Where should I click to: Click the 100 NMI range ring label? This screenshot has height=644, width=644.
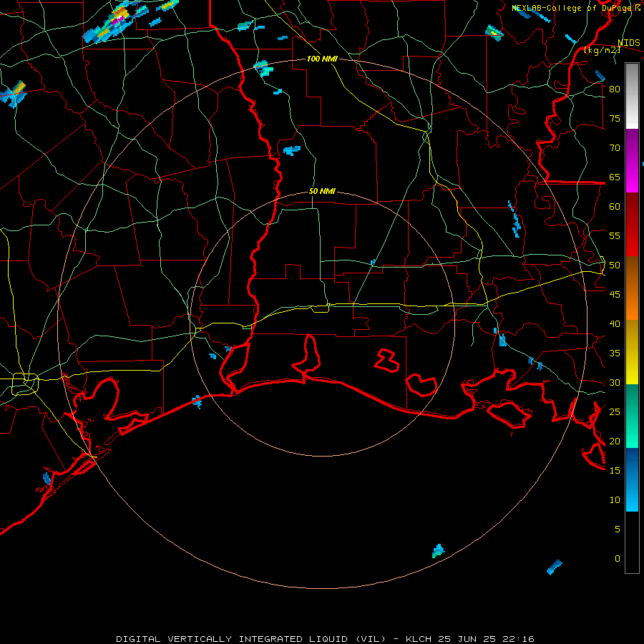point(322,59)
